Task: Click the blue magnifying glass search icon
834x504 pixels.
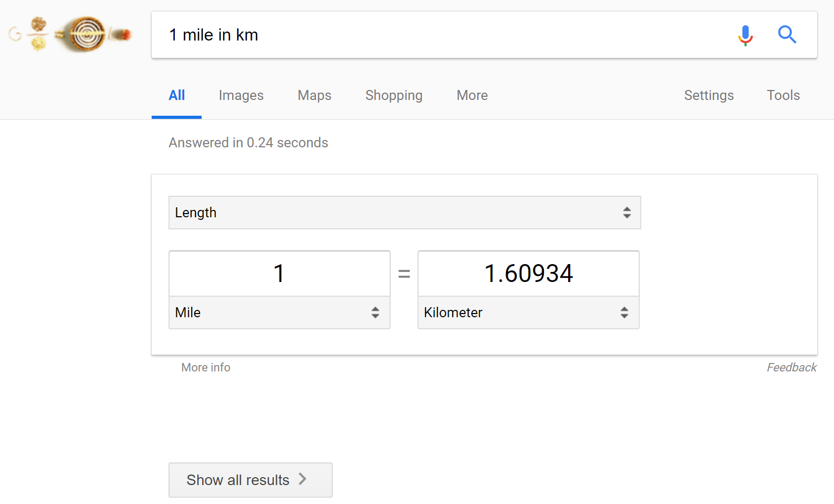Action: pyautogui.click(x=787, y=35)
